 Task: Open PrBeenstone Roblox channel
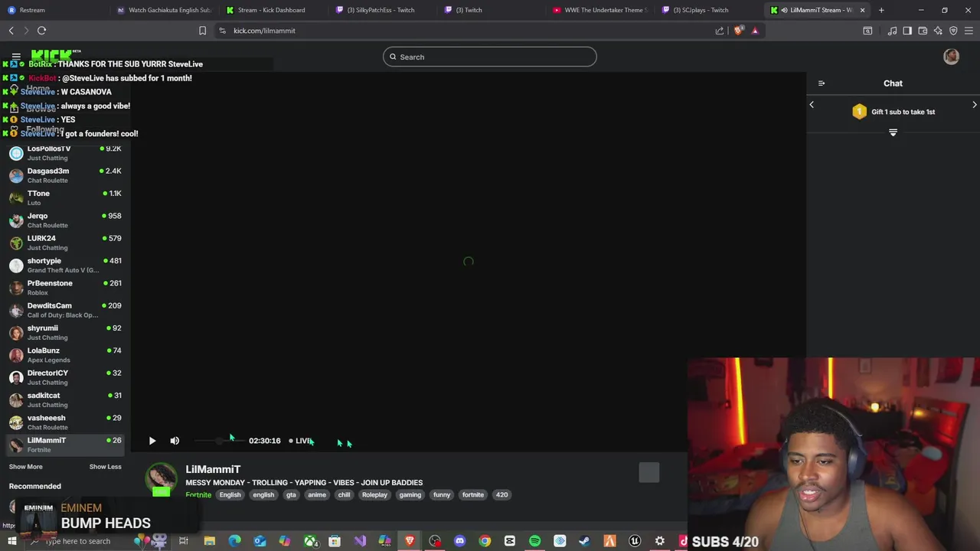click(x=65, y=288)
